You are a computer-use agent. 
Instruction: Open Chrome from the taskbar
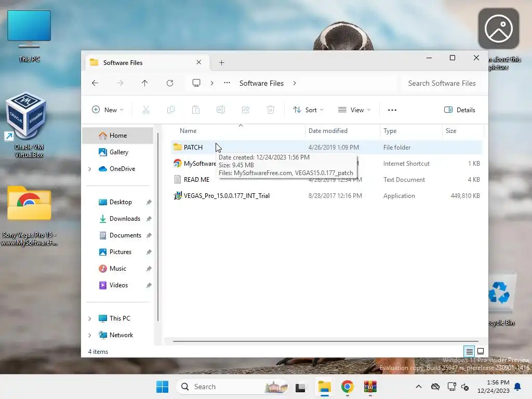[347, 387]
